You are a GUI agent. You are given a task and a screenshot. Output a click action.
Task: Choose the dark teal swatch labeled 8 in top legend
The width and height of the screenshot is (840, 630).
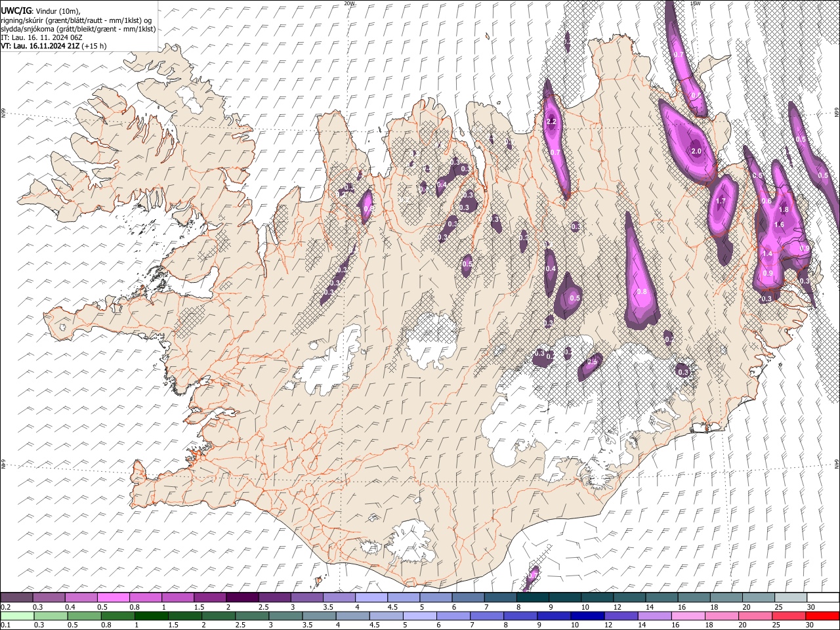[532, 597]
